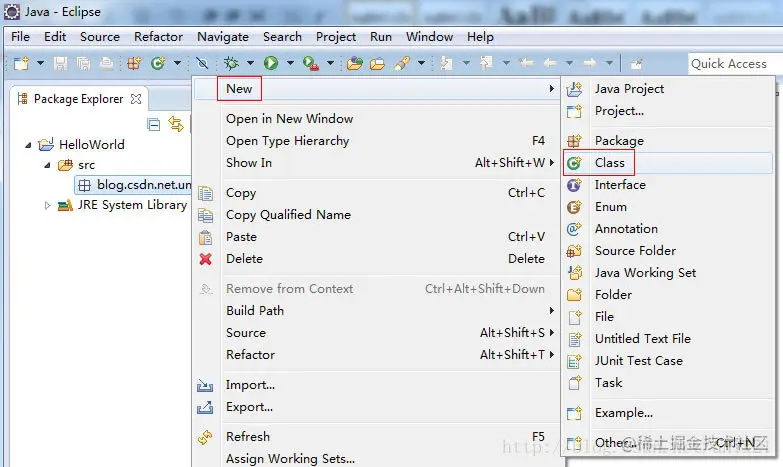Collapse the HelloWorld project node
Screen dimensions: 783x467
28,145
